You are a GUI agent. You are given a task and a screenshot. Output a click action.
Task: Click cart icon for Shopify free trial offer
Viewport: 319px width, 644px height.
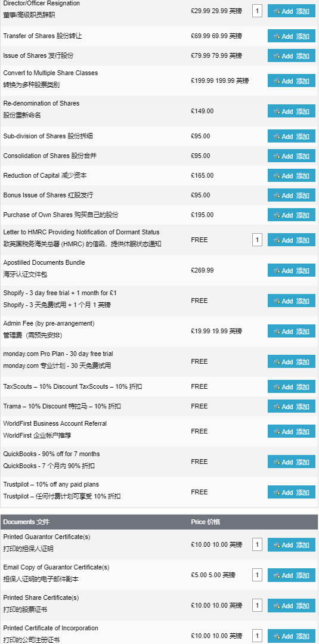point(277,301)
